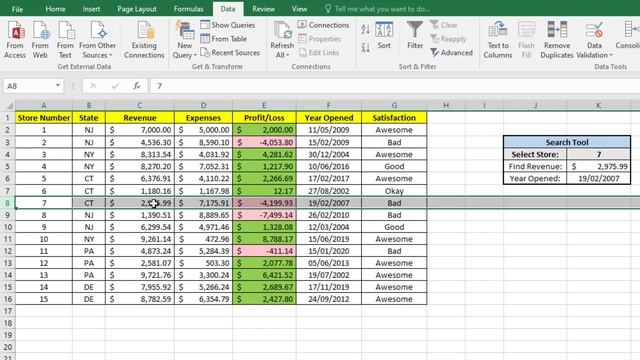Switch to the Formulas tab
Image resolution: width=640 pixels, height=360 pixels.
point(188,9)
